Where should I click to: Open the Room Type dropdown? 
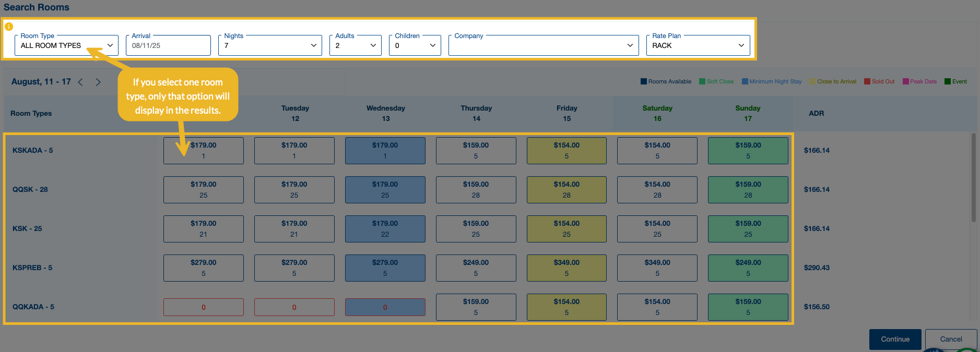(x=66, y=45)
